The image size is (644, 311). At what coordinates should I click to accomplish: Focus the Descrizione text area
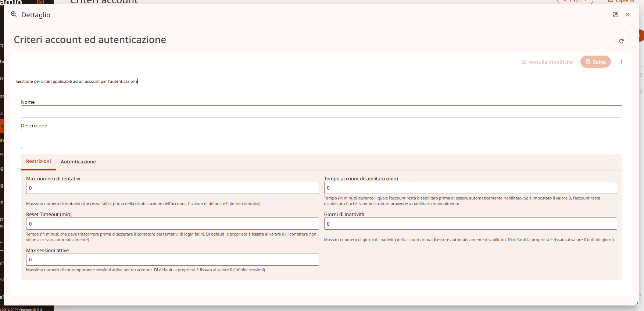pyautogui.click(x=321, y=139)
